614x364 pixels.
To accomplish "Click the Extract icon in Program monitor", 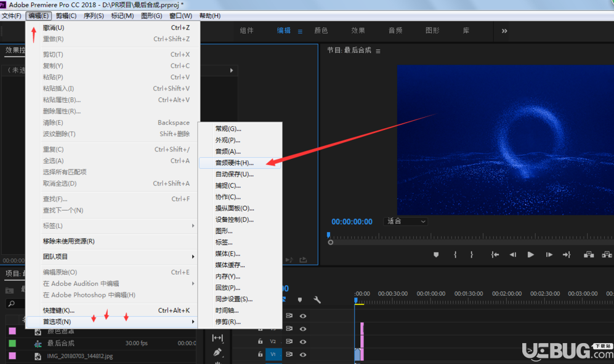I will (x=607, y=255).
